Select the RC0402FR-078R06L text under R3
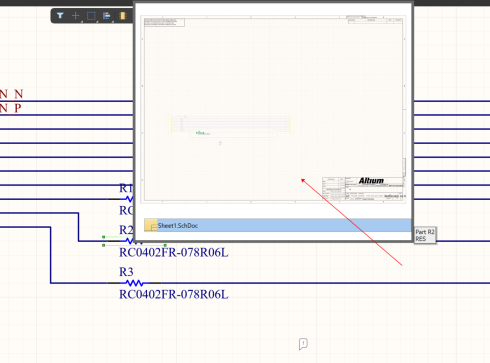 [174, 295]
